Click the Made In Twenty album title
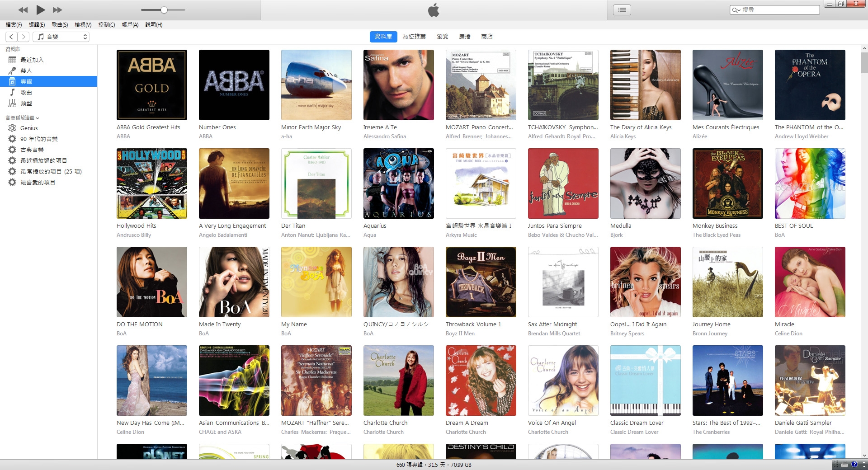 (x=220, y=324)
